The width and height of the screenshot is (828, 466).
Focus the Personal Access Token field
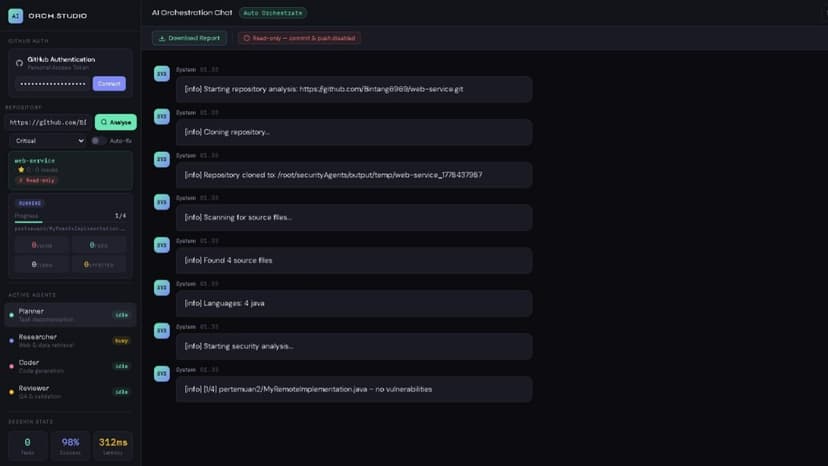[x=53, y=83]
